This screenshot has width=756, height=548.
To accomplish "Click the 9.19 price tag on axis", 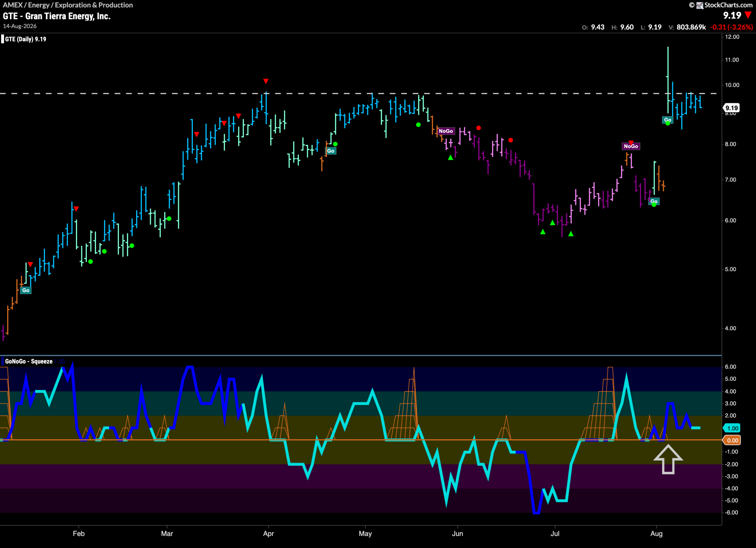I will click(x=731, y=108).
